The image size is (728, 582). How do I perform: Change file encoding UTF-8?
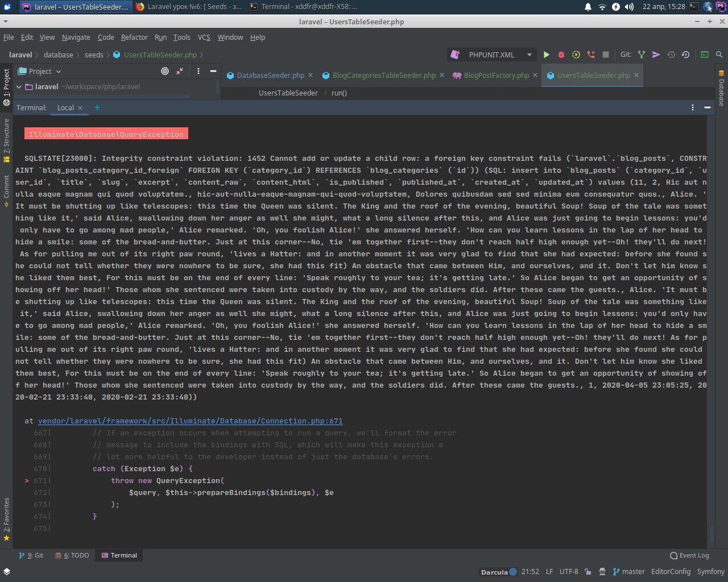[569, 572]
